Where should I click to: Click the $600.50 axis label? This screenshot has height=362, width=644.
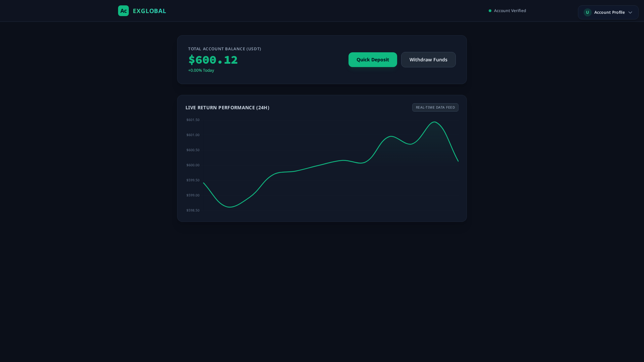tap(193, 150)
